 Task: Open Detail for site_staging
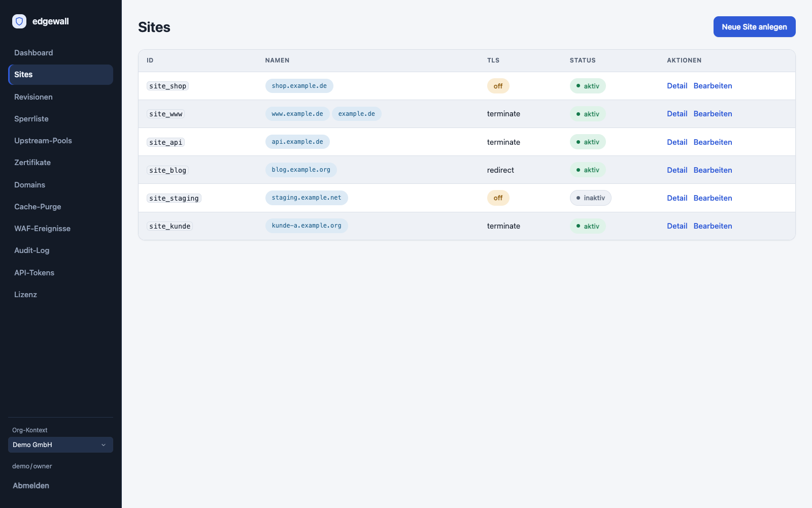[677, 198]
